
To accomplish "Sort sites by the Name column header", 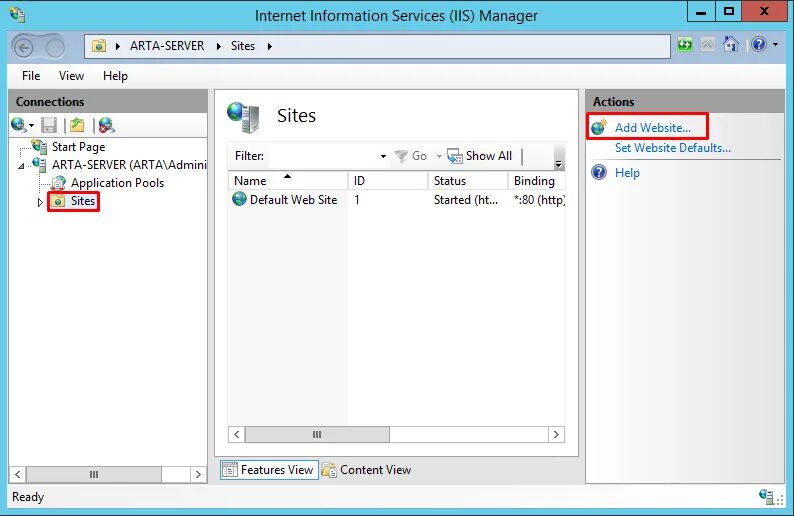I will [287, 181].
